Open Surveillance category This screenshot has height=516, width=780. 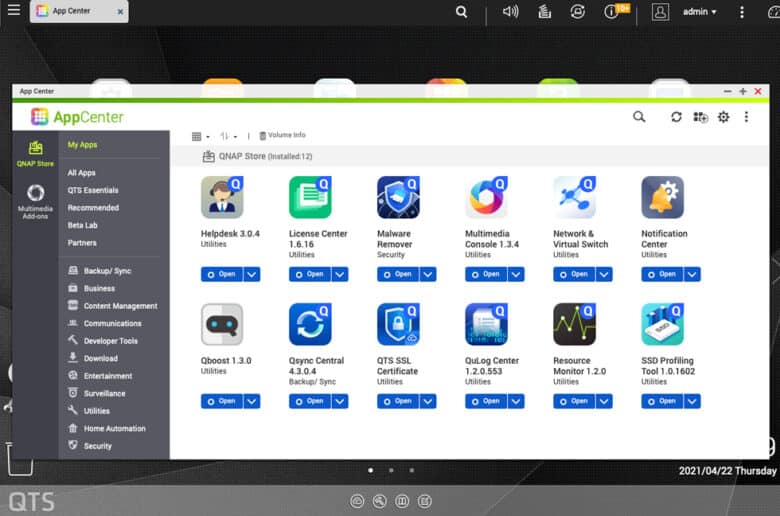(97, 393)
